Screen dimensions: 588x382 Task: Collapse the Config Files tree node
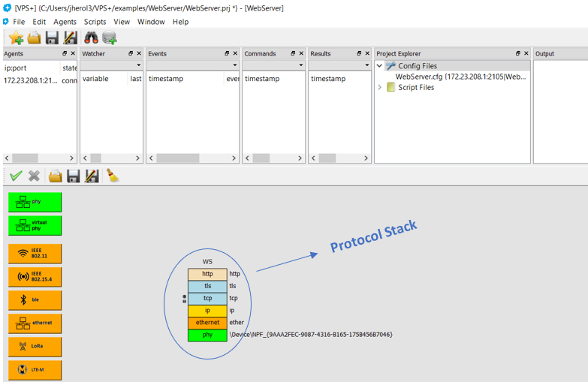point(380,66)
